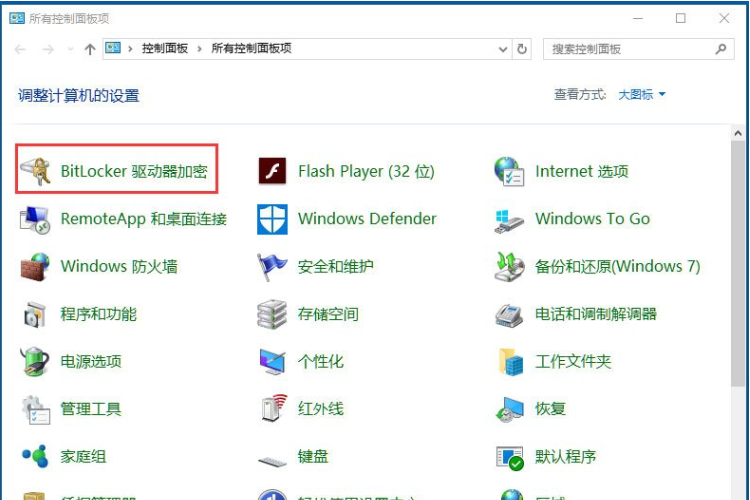Open the 安全和维护 flag icon
Viewport: 750px width, 500px height.
click(x=272, y=267)
